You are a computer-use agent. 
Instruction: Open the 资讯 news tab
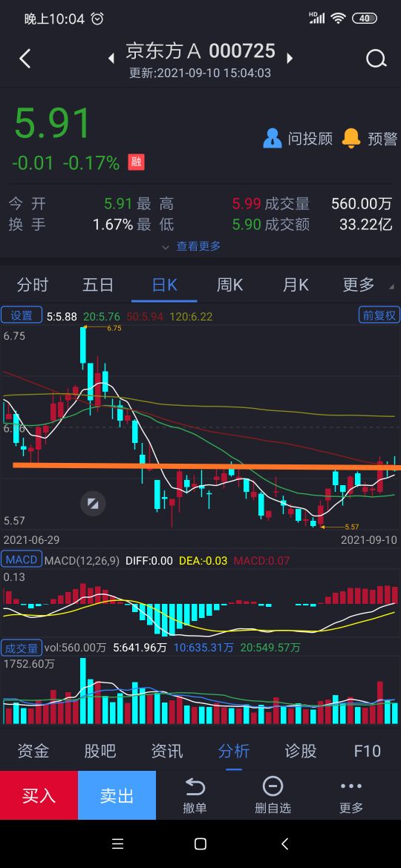click(x=167, y=752)
